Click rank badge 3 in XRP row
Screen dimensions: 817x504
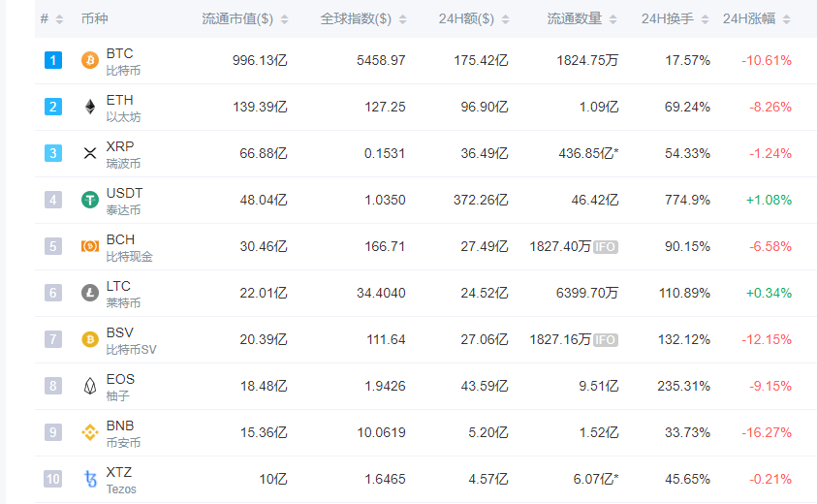pos(53,153)
